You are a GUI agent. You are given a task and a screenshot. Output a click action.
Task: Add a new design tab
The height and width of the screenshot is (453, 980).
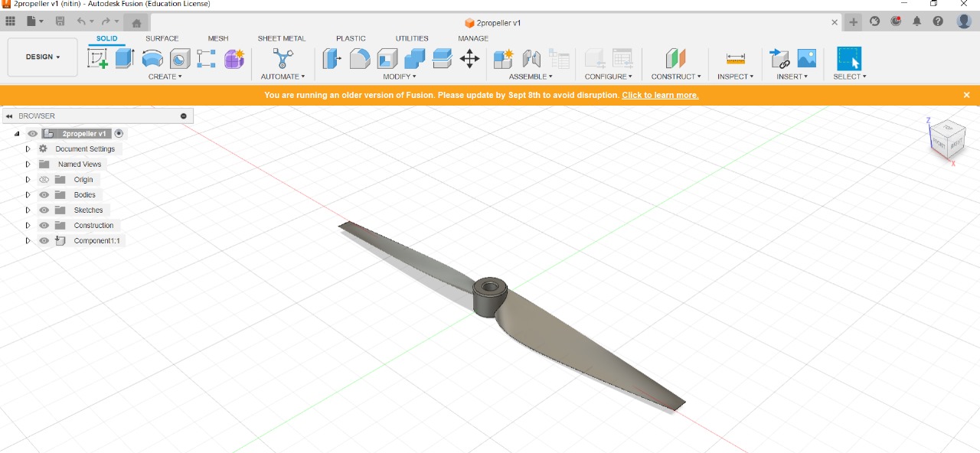[x=853, y=22]
